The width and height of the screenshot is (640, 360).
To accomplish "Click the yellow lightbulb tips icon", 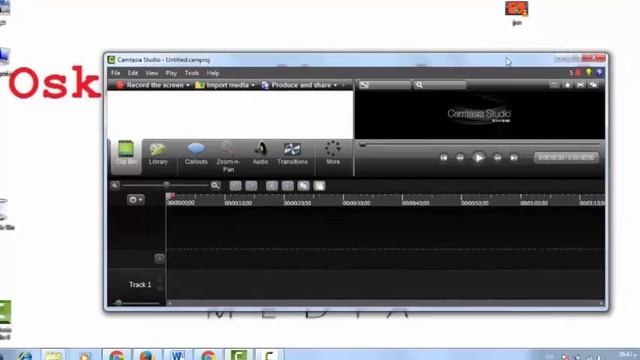I will pos(588,73).
